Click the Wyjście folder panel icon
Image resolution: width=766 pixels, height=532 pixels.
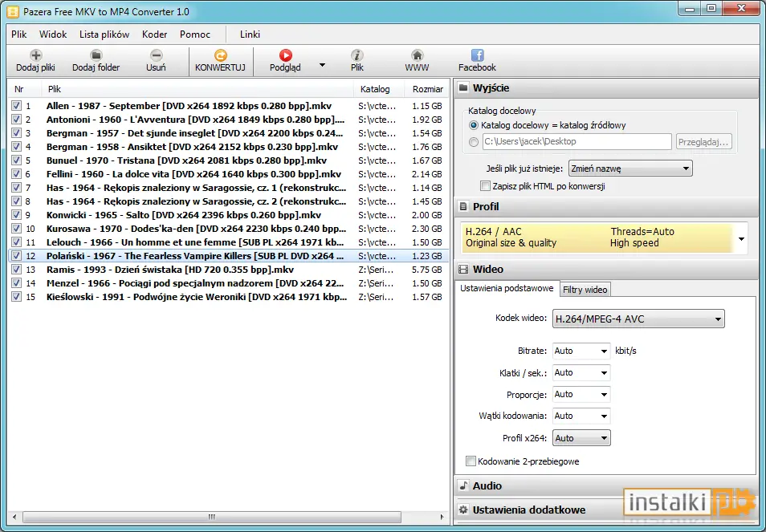click(x=463, y=87)
